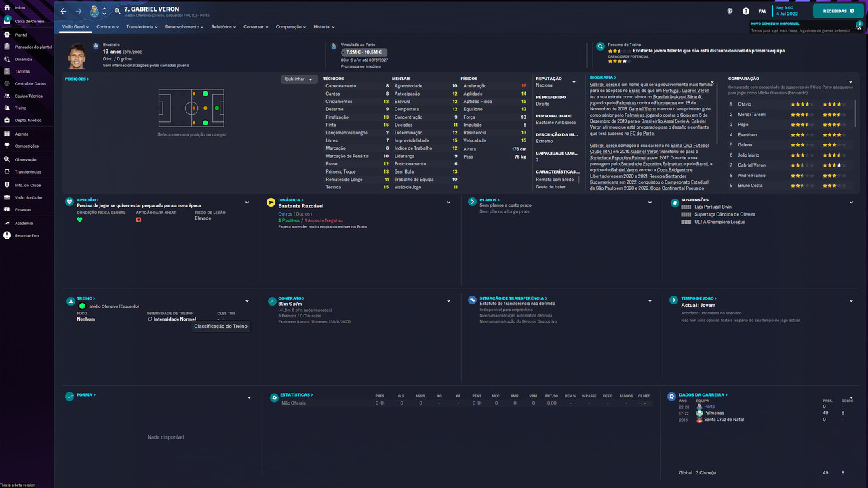Image resolution: width=868 pixels, height=488 pixels.
Task: Open the BIOGRAFIA link
Action: point(603,77)
